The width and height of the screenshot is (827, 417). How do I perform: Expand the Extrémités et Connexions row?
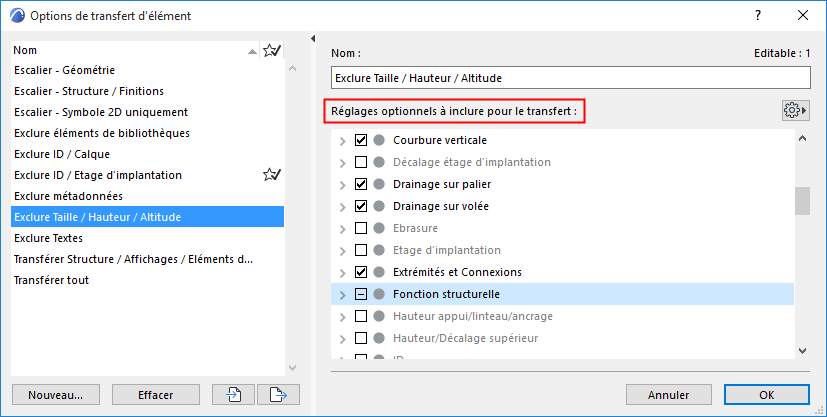[343, 272]
